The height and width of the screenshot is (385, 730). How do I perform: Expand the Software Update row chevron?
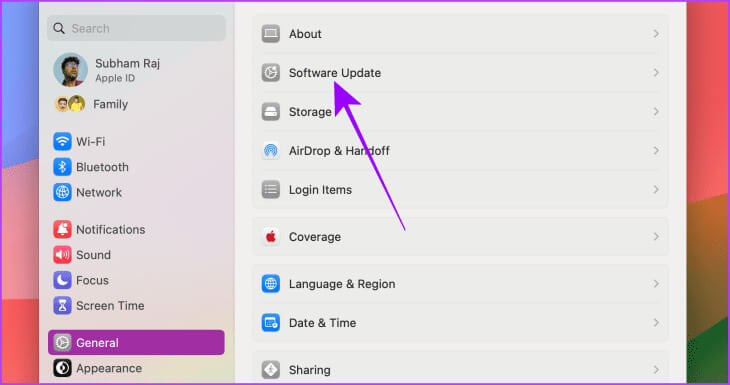click(x=656, y=73)
